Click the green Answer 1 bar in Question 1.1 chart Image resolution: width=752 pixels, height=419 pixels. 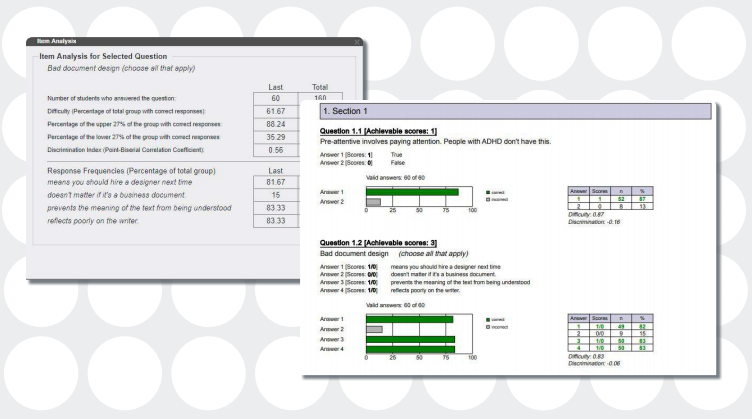pos(412,192)
